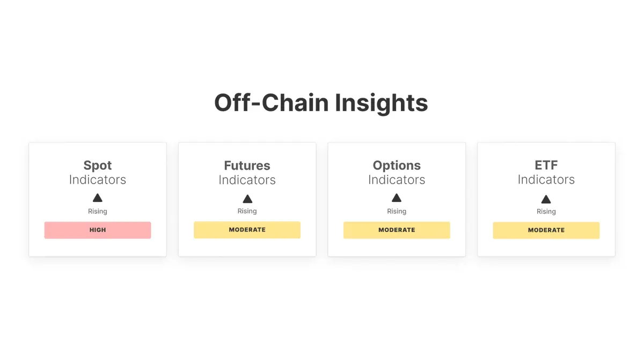Image resolution: width=644 pixels, height=349 pixels.
Task: Select the MODERATE badge under Futures
Action: pyautogui.click(x=247, y=230)
